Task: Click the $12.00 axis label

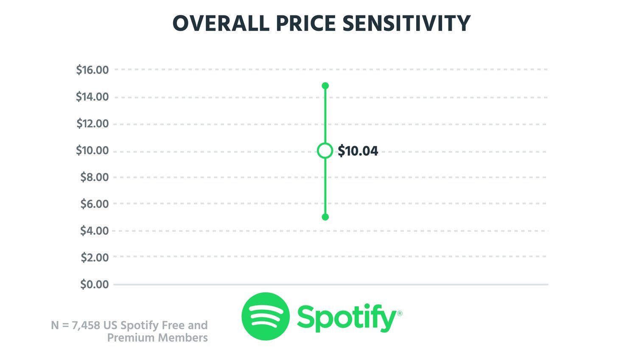Action: click(92, 123)
